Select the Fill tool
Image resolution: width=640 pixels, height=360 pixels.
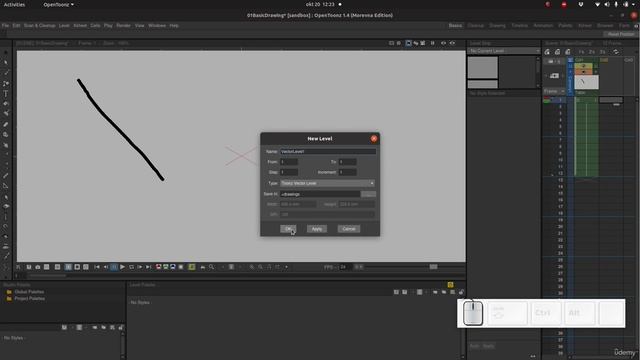6,104
